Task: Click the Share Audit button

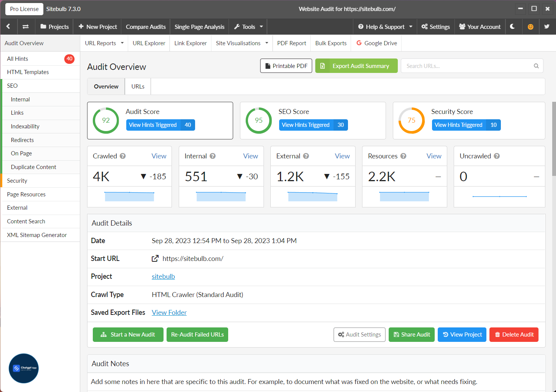Action: tap(411, 334)
